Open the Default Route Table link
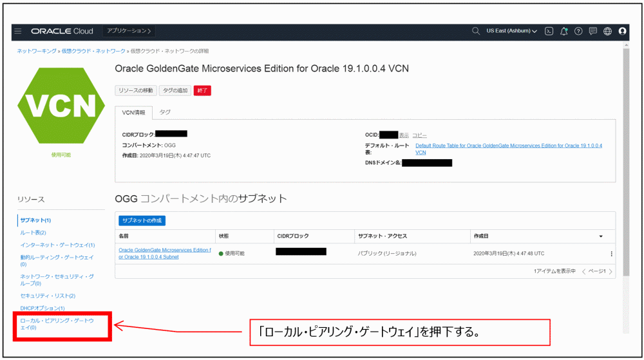The width and height of the screenshot is (644, 360). tap(509, 149)
